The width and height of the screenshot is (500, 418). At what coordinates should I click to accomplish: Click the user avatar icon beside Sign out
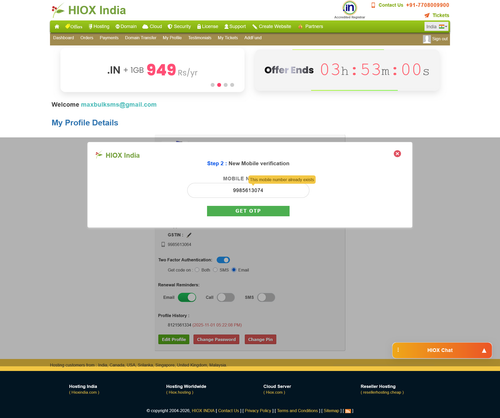click(x=427, y=39)
